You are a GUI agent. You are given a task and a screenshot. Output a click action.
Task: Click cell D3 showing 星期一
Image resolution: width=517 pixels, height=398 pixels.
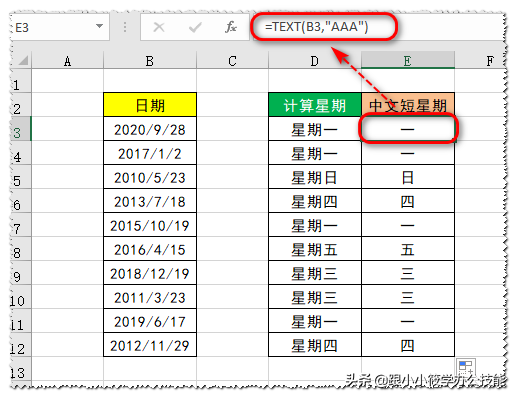coord(315,129)
